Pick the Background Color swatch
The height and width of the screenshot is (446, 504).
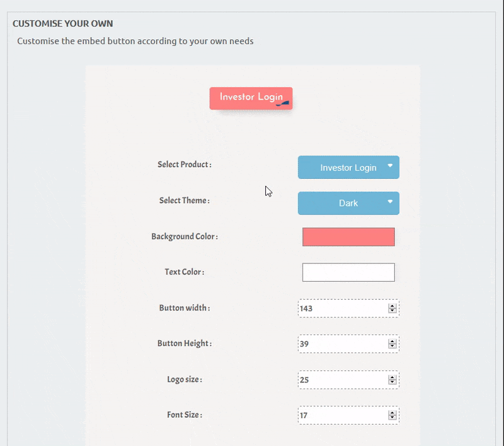348,237
